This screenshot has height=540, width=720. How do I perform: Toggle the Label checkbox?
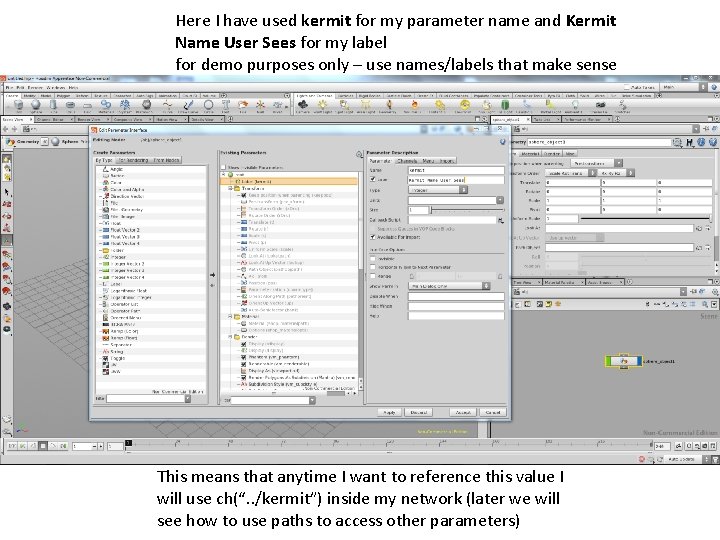click(x=373, y=180)
